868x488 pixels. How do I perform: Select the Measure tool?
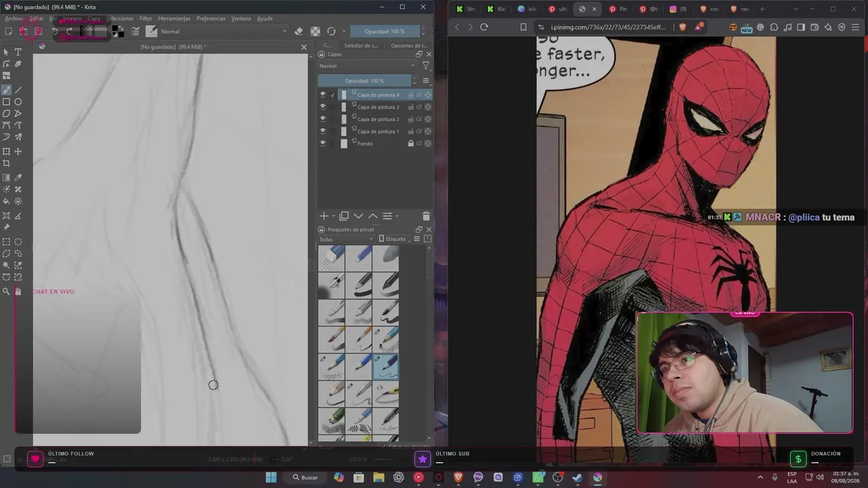pyautogui.click(x=18, y=216)
